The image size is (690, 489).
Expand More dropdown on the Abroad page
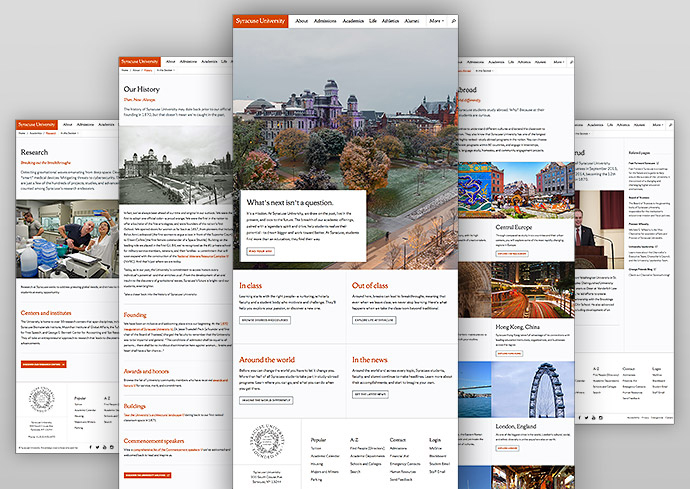(x=558, y=62)
